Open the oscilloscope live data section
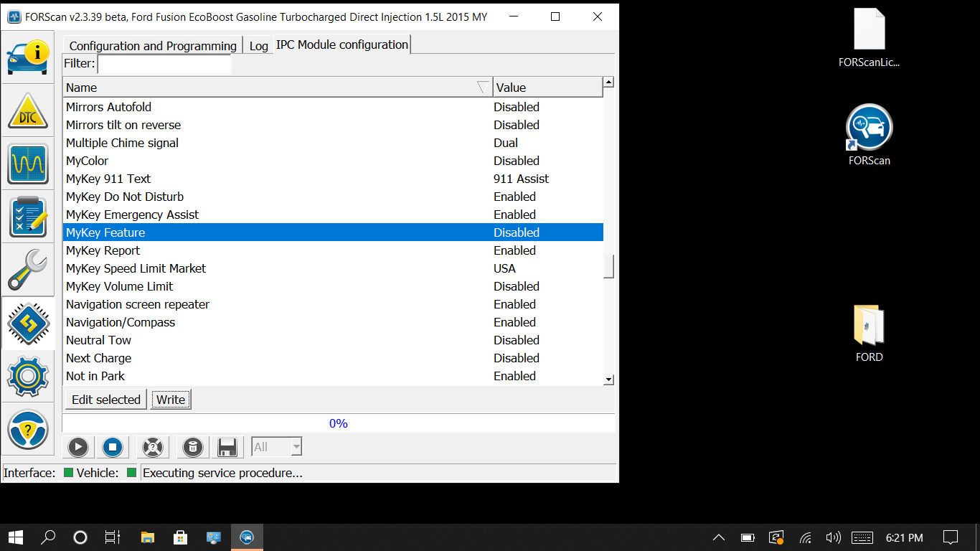 28,164
